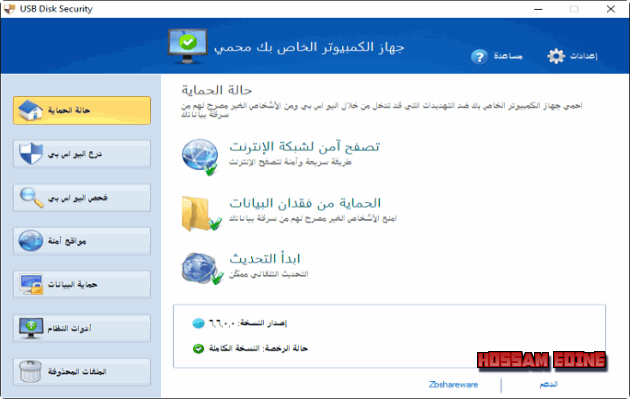Click the التحديث التلقائي ممكّن subtitle
Viewport: 630px width, 399px height.
[x=269, y=274]
